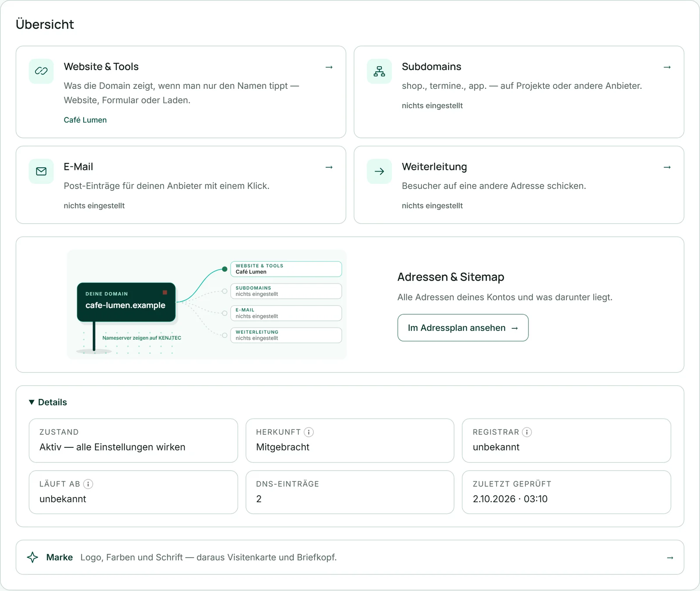The width and height of the screenshot is (700, 591).
Task: Open the Café Lumen link
Action: (x=85, y=120)
